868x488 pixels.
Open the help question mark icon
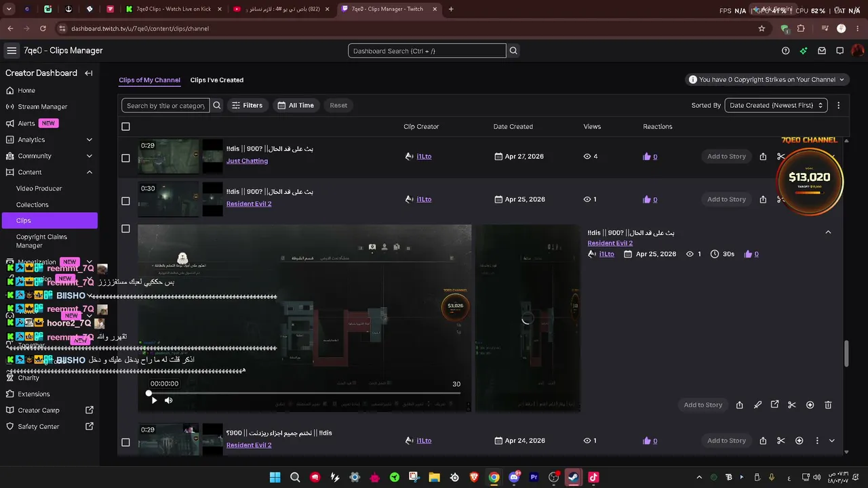click(785, 51)
